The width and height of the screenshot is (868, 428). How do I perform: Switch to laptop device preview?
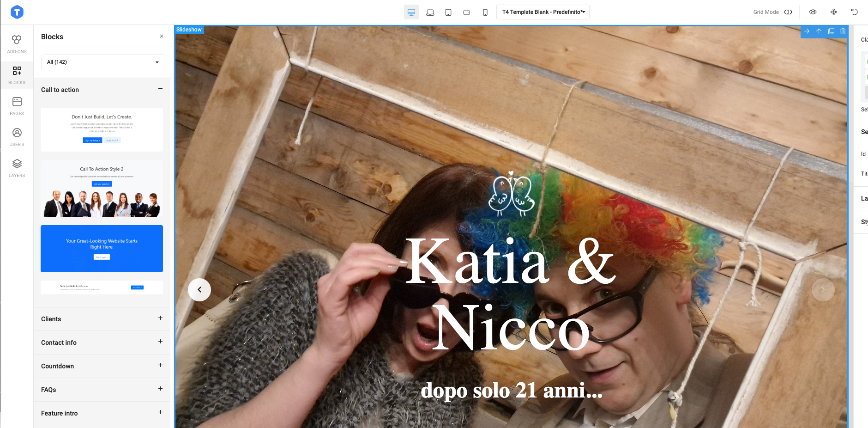430,12
